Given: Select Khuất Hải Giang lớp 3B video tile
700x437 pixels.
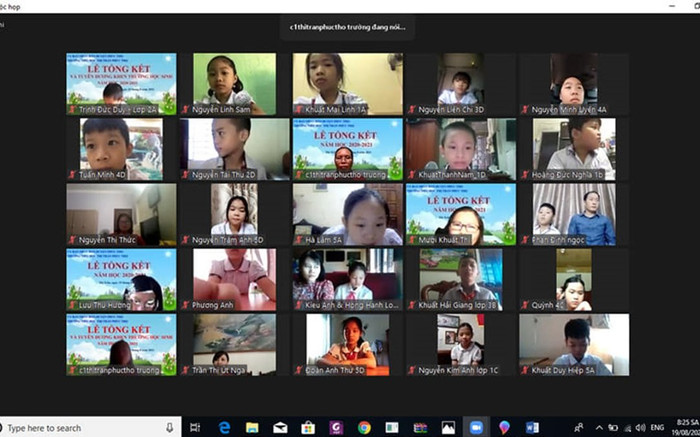Looking at the screenshot, I should coord(461,279).
